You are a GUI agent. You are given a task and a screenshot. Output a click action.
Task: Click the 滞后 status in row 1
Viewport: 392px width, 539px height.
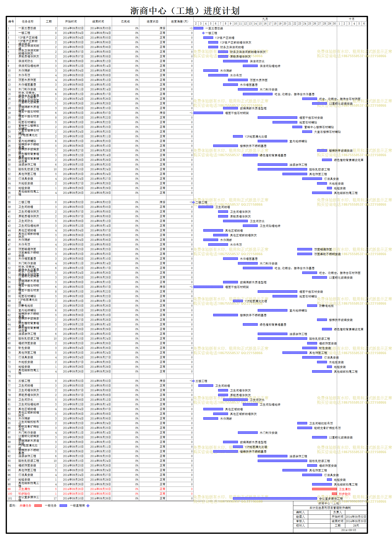click(162, 28)
